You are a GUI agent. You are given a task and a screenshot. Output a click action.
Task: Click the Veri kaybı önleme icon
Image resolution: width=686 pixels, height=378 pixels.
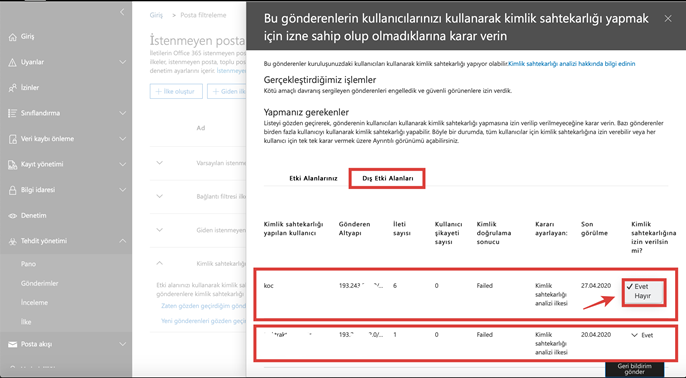13,139
